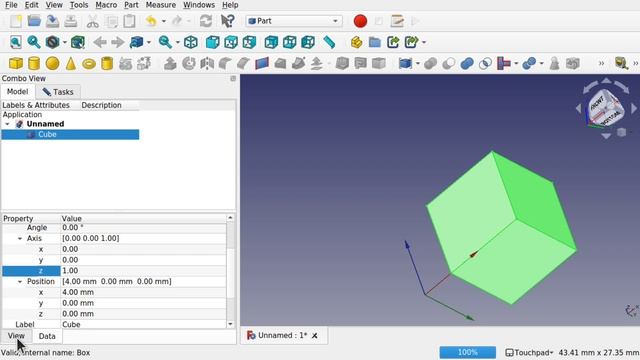Open the Edit menu
Screen dimensions: 640x360
tap(31, 5)
